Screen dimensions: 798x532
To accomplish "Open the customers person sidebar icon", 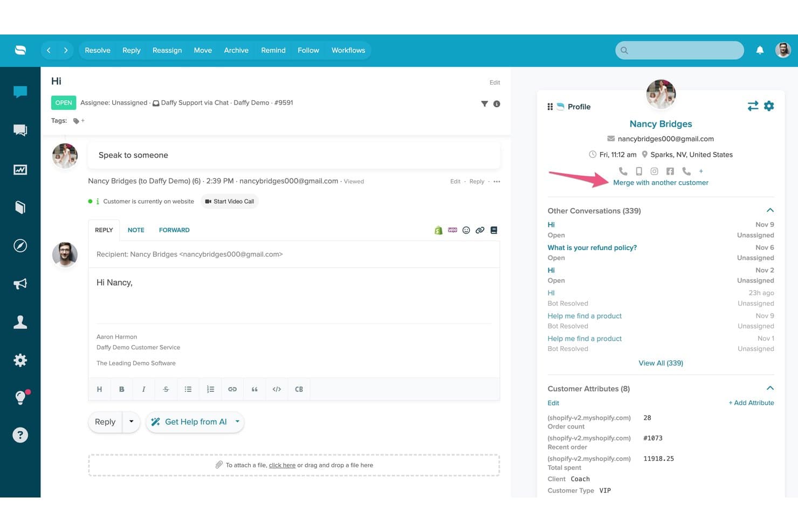I will click(20, 322).
